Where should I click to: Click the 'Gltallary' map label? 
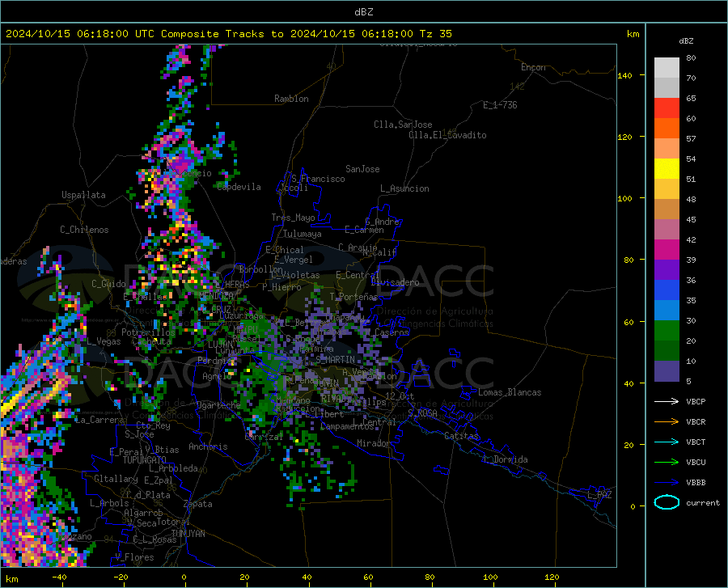click(116, 479)
